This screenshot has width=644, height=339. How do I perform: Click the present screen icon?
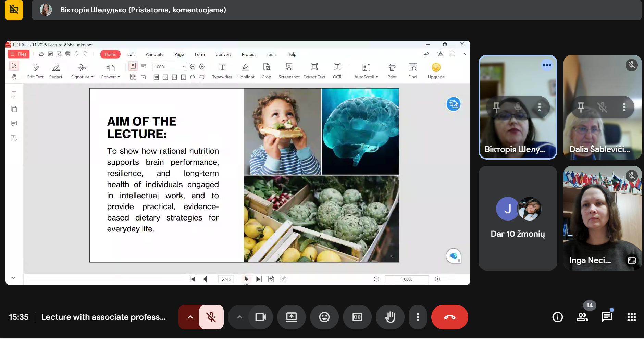point(291,317)
